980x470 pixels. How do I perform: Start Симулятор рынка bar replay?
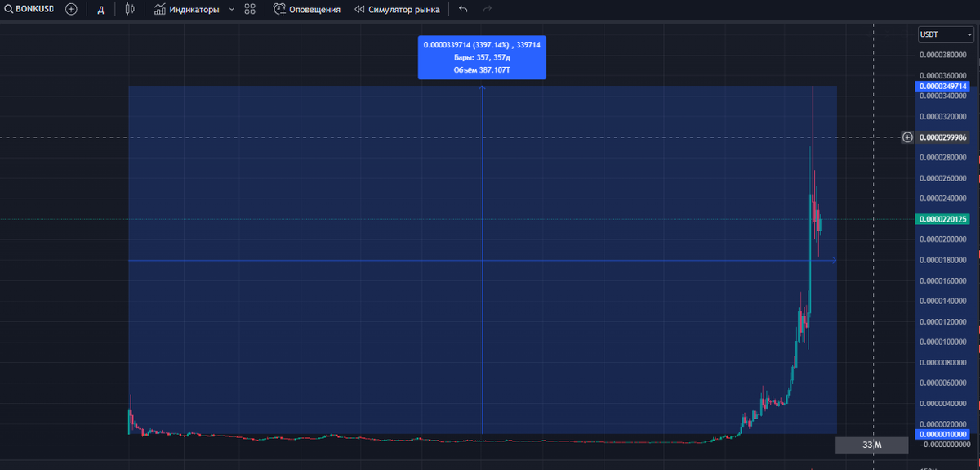tap(398, 10)
